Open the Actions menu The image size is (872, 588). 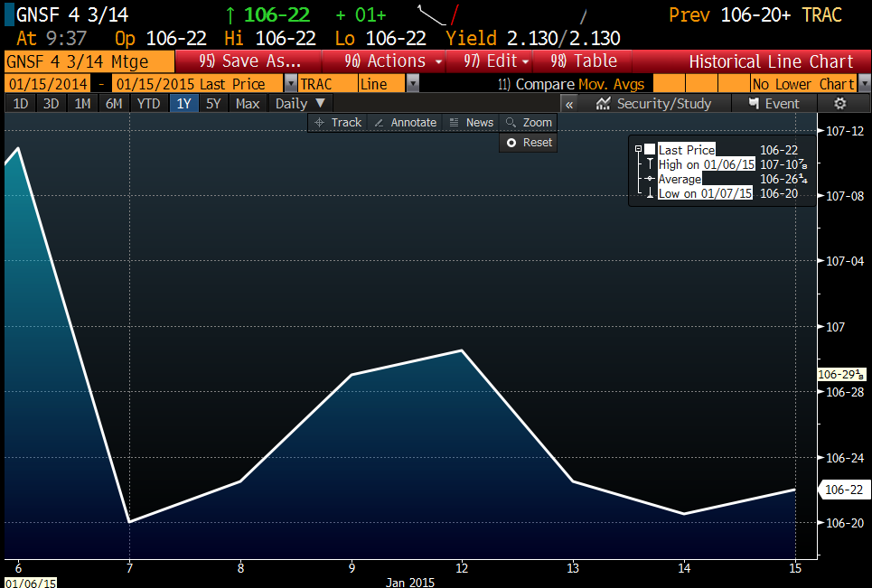(x=395, y=61)
